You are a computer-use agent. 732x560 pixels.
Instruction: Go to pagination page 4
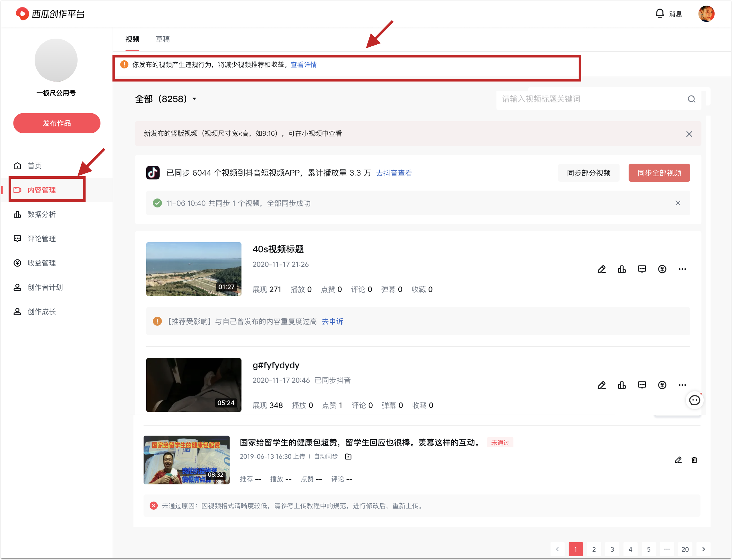tap(630, 549)
